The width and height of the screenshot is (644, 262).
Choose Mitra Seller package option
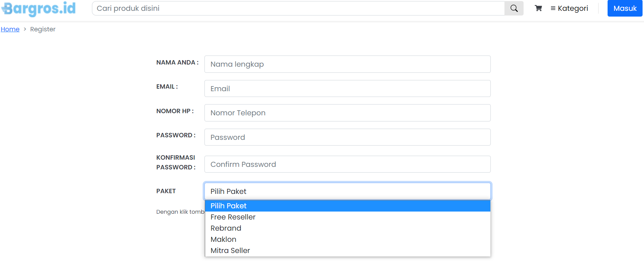pos(348,250)
